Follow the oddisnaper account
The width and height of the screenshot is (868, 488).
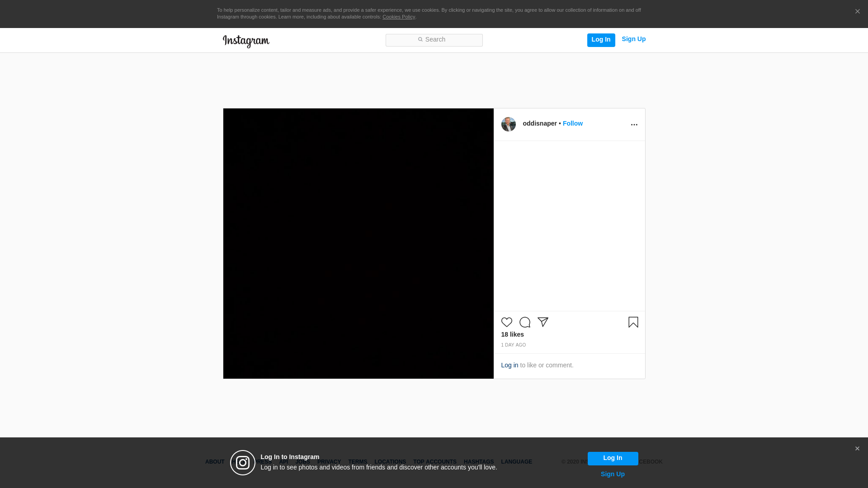[x=572, y=123]
